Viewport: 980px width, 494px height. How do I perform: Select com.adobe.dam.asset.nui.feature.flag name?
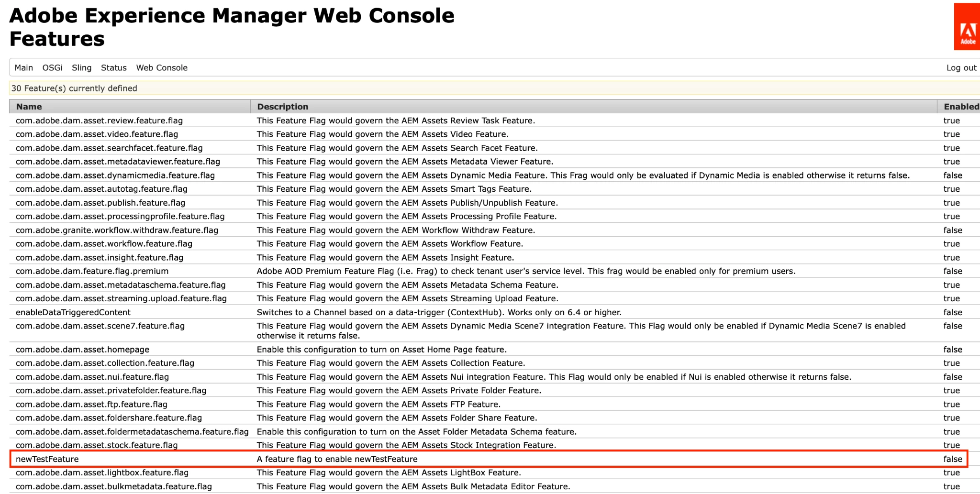(92, 377)
